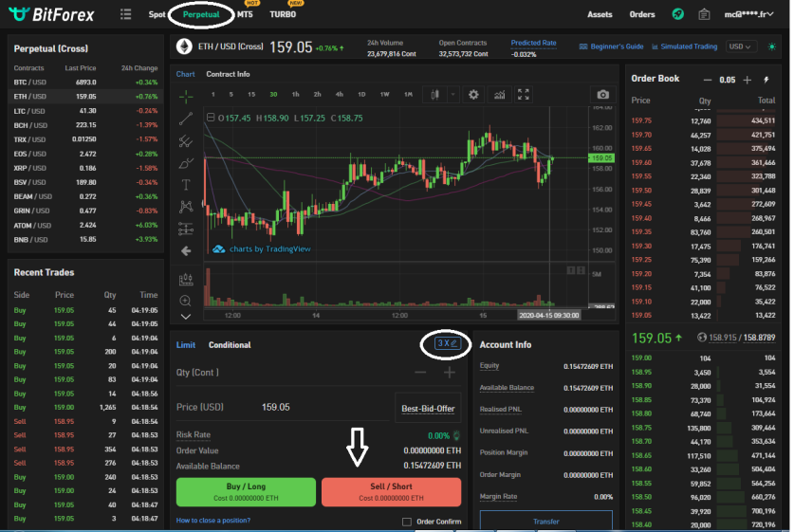Screen dimensions: 794x532
Task: Increase quantity with plus button
Action: coord(449,373)
